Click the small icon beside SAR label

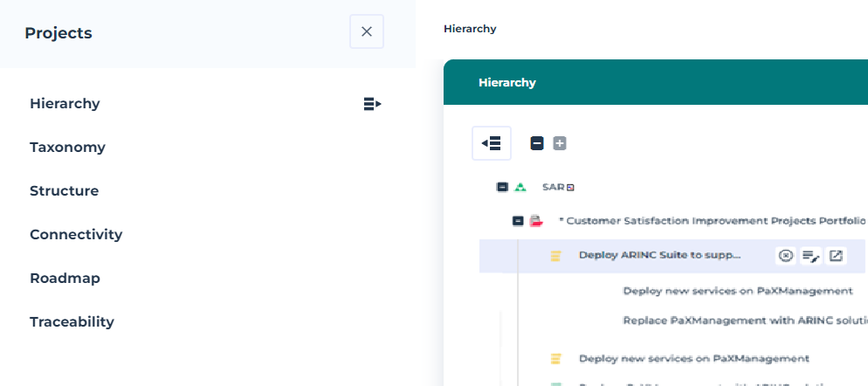pyautogui.click(x=570, y=187)
